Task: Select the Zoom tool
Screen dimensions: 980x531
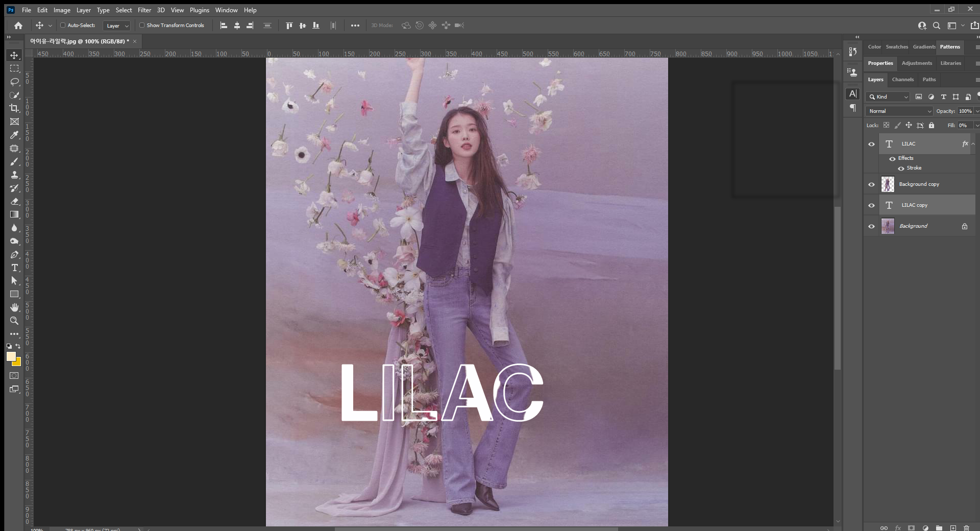Action: coord(14,321)
